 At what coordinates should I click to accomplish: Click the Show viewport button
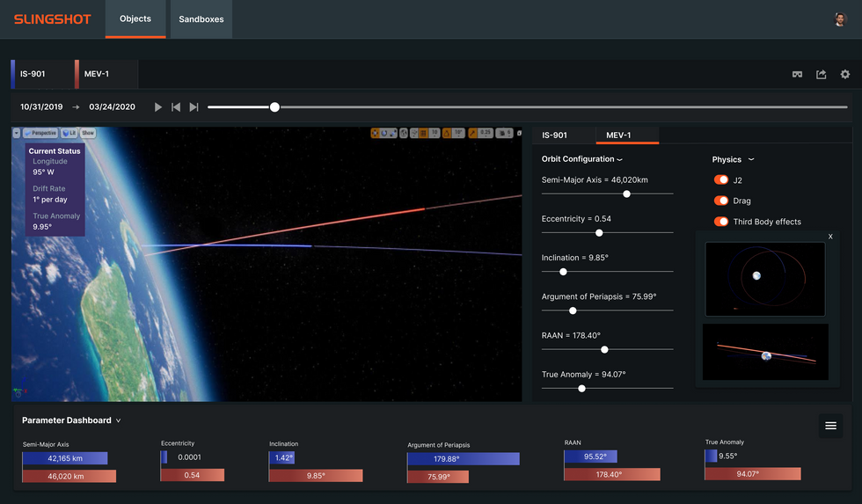click(88, 133)
